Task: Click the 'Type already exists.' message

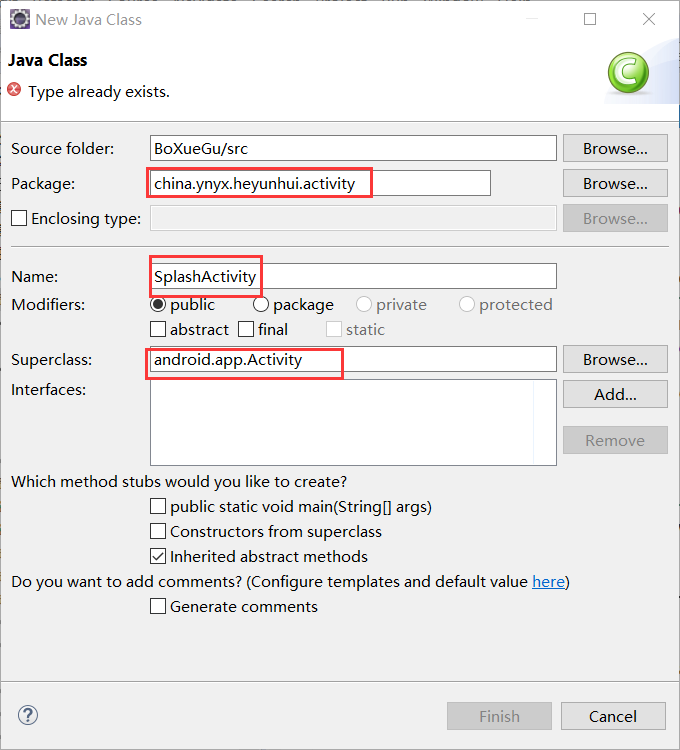Action: [x=99, y=91]
